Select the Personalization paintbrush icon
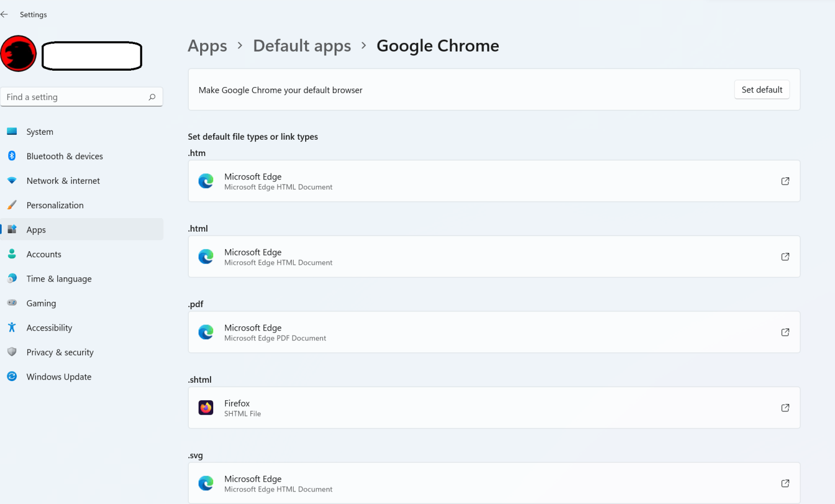 point(12,205)
